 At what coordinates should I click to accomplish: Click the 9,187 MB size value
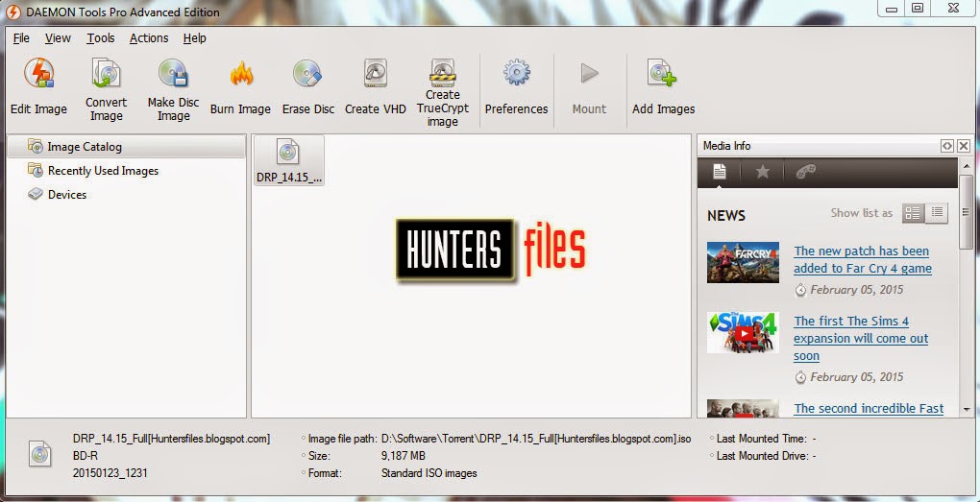click(x=404, y=456)
